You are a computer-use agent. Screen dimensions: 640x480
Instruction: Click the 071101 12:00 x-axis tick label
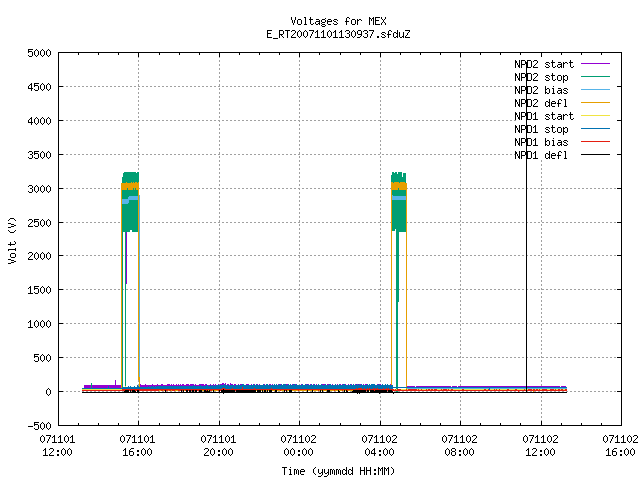57,446
